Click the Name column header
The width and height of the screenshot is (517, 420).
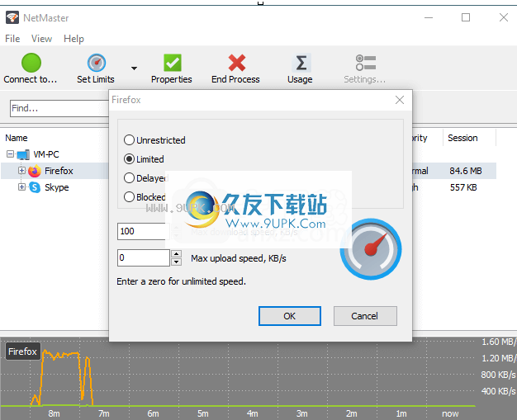pos(17,138)
